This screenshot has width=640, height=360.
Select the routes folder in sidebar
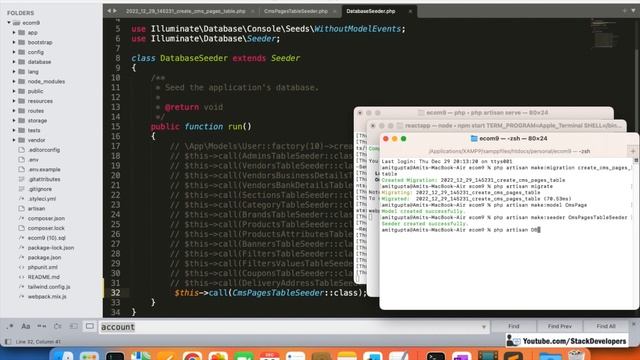(x=36, y=111)
